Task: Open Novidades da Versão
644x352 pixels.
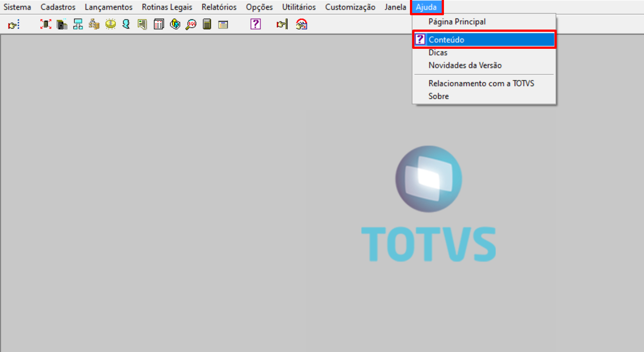Action: pos(484,65)
